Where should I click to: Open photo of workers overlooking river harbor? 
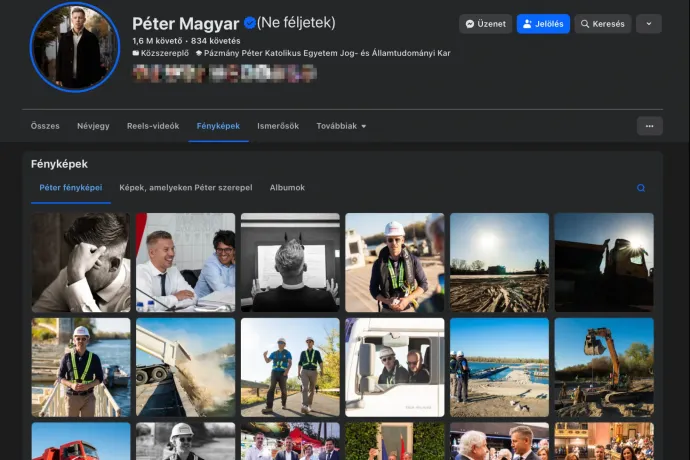point(499,368)
